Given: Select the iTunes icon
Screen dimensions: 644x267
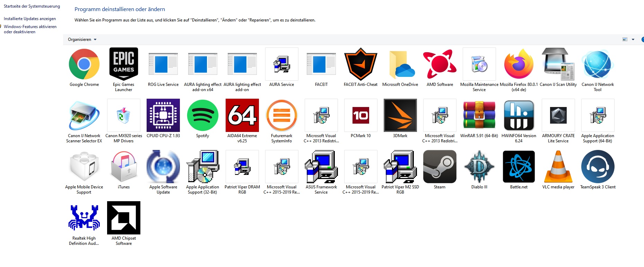Looking at the screenshot, I should pyautogui.click(x=124, y=167).
